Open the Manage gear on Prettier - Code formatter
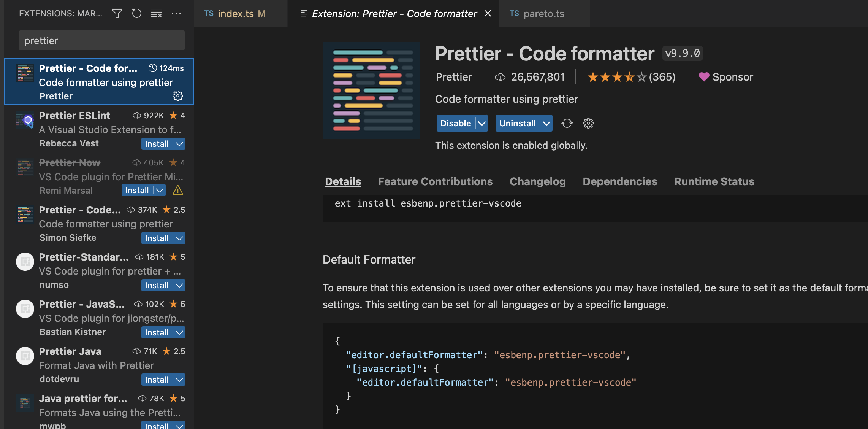The height and width of the screenshot is (429, 868). click(x=178, y=96)
